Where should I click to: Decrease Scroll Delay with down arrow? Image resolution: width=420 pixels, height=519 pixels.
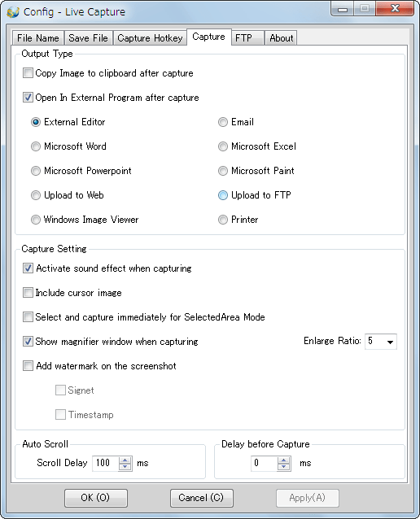tap(125, 466)
